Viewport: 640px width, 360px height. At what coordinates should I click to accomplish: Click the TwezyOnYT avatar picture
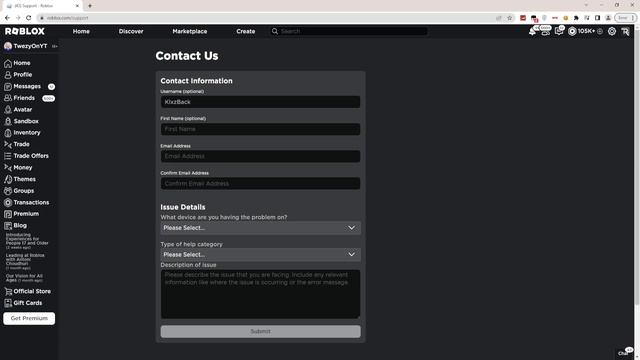coord(8,47)
